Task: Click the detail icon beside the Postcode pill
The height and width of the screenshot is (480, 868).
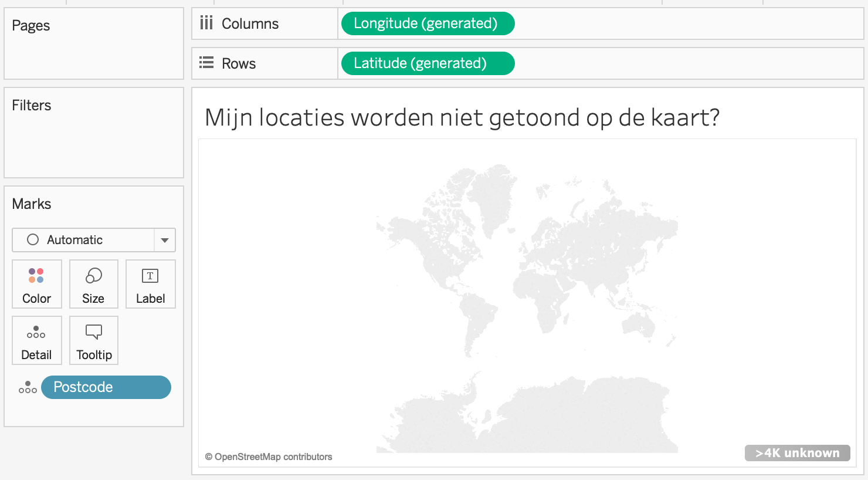Action: (x=28, y=387)
